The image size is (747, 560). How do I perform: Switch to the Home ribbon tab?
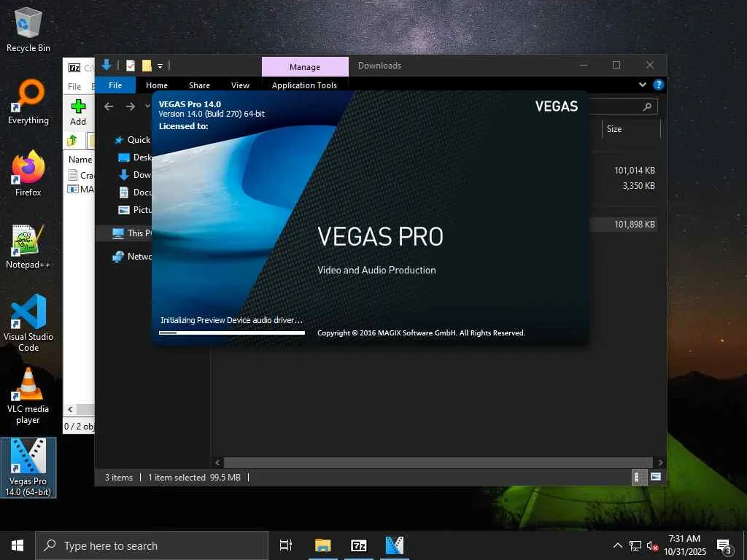tap(157, 85)
